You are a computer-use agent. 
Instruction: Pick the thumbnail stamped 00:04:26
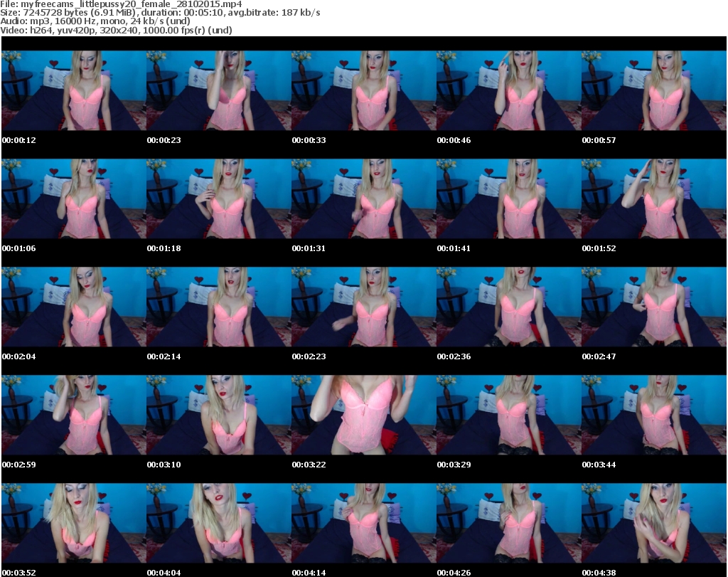click(x=508, y=523)
